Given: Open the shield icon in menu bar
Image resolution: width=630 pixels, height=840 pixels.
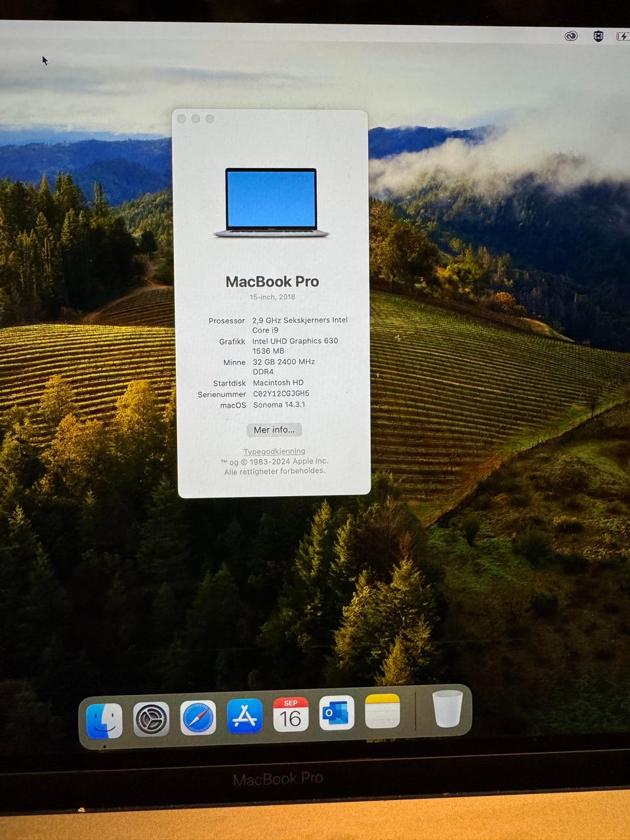Looking at the screenshot, I should (598, 36).
